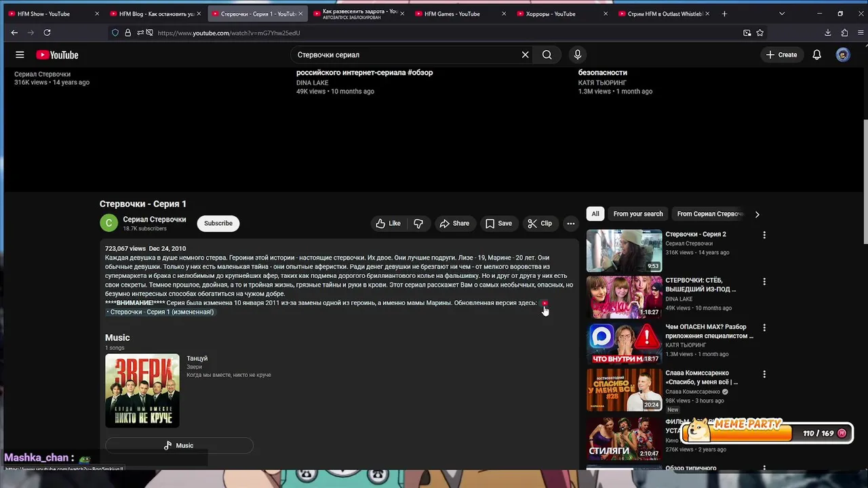Screen dimensions: 868x488
Task: Open options for Стервочки - Серия 2
Action: tap(764, 235)
